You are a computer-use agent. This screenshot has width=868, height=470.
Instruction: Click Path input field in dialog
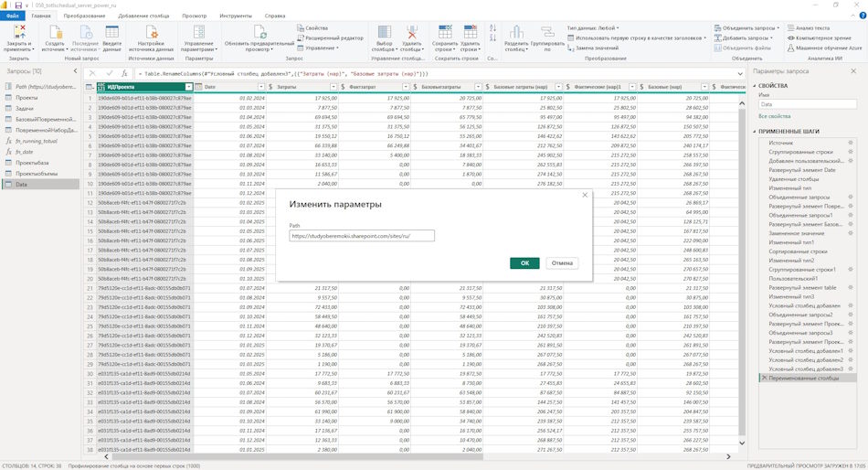point(362,236)
